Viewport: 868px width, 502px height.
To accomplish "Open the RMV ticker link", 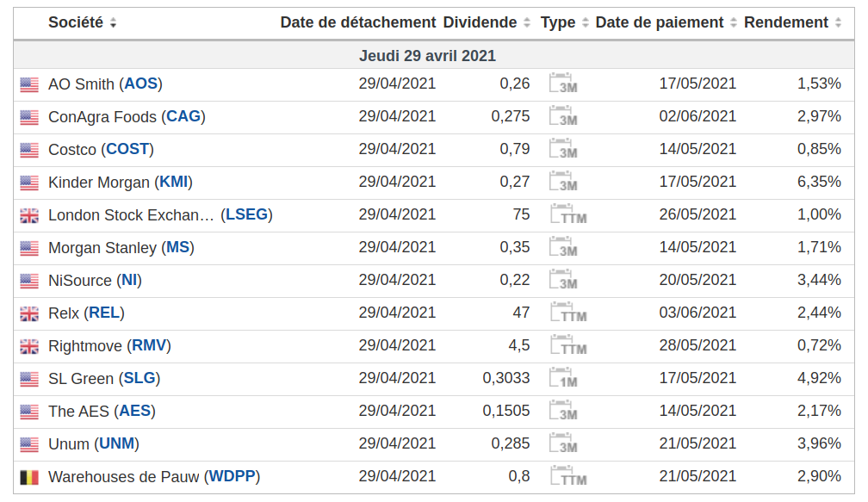I will pos(149,344).
